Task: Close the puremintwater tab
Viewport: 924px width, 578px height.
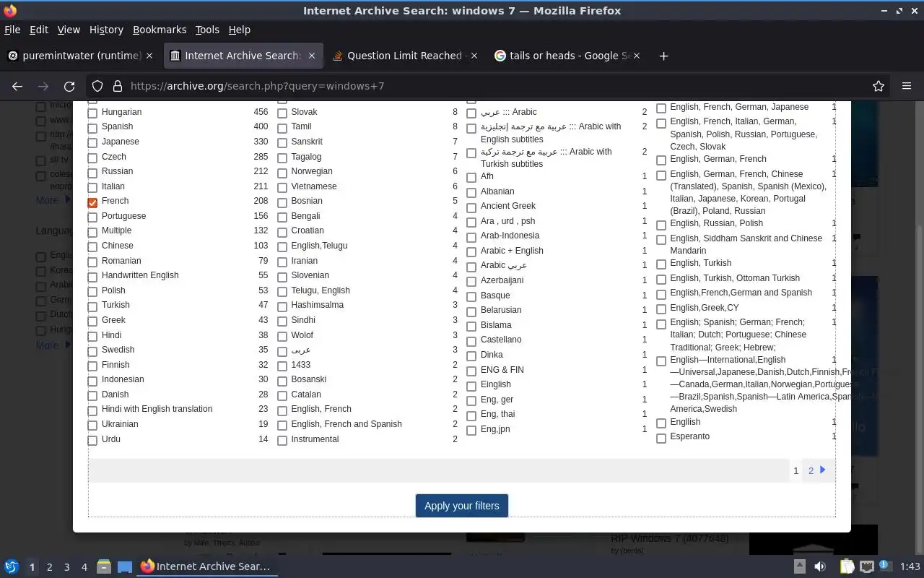Action: tap(149, 56)
